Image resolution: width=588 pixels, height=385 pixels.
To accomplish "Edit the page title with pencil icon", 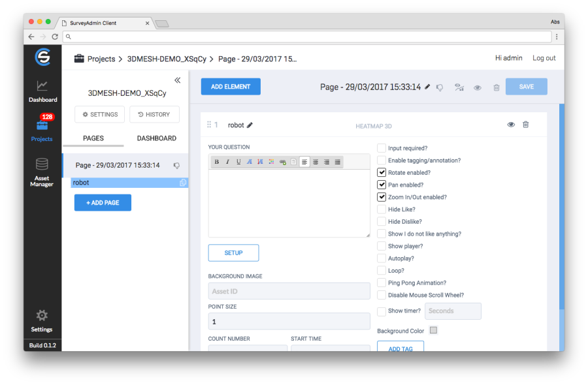I will point(427,87).
